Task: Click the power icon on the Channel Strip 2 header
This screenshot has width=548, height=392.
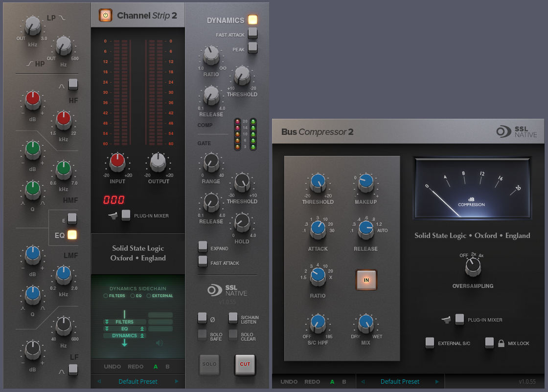Action: point(105,15)
